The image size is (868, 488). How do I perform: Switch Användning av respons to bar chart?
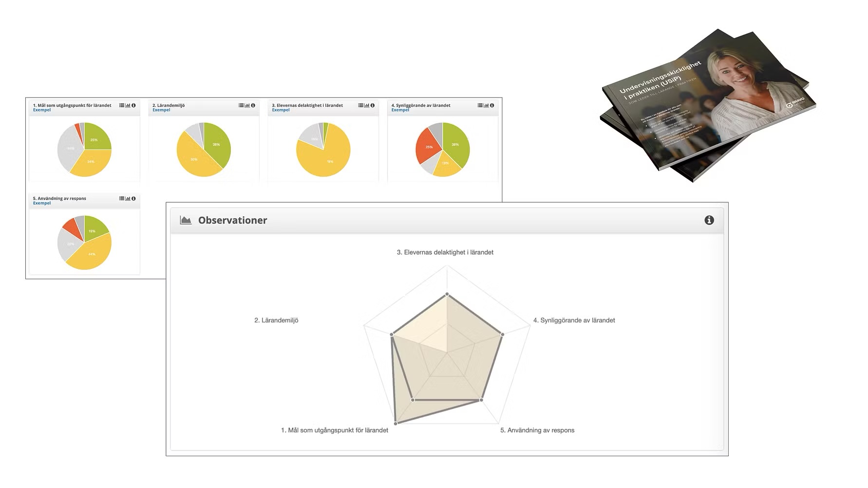(x=128, y=199)
